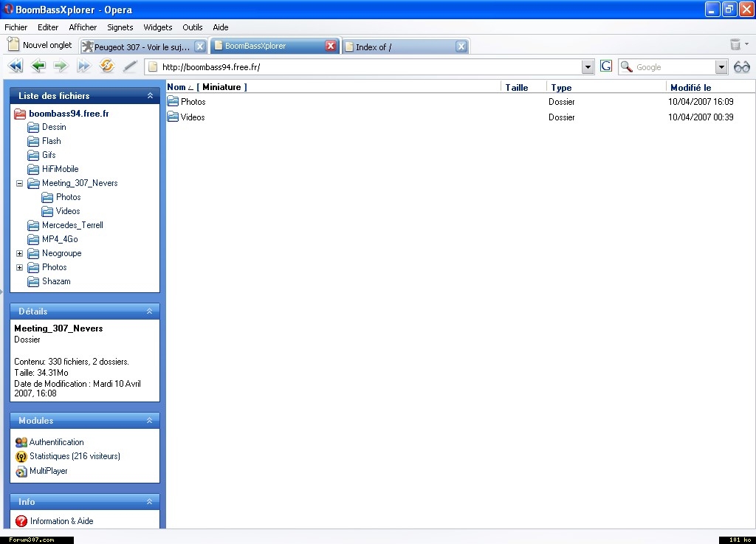Open the Fichier menu
Screen dimensions: 756x544
(16, 27)
